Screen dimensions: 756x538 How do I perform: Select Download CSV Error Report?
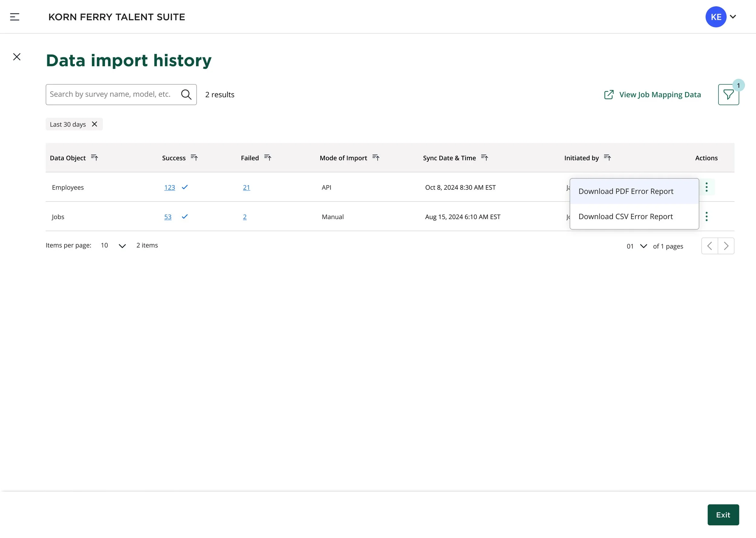[626, 217]
